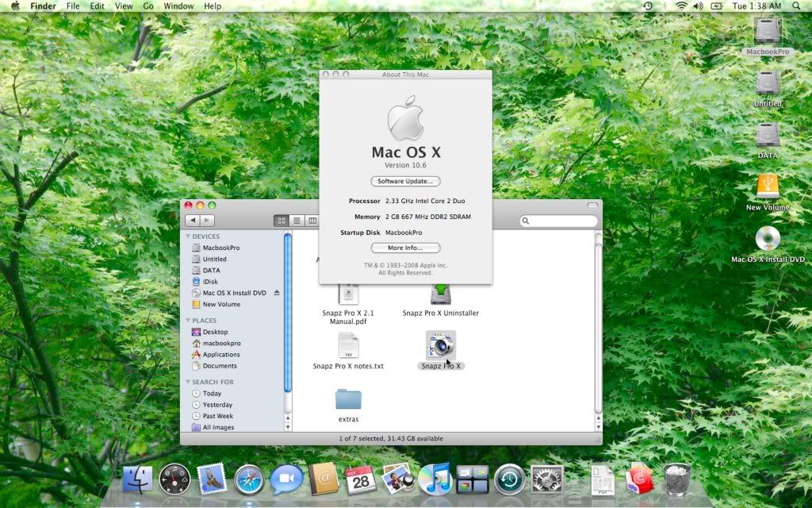This screenshot has width=812, height=508.
Task: Switch Finder to list view
Action: click(297, 221)
